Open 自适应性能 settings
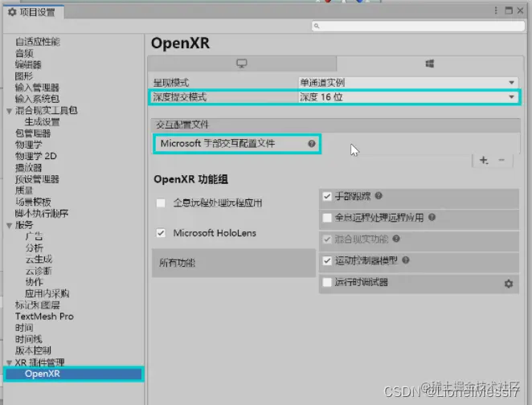The width and height of the screenshot is (532, 405). (x=38, y=42)
